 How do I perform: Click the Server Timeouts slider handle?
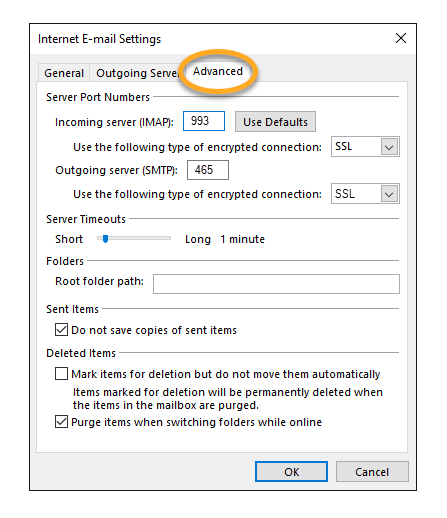pyautogui.click(x=105, y=239)
